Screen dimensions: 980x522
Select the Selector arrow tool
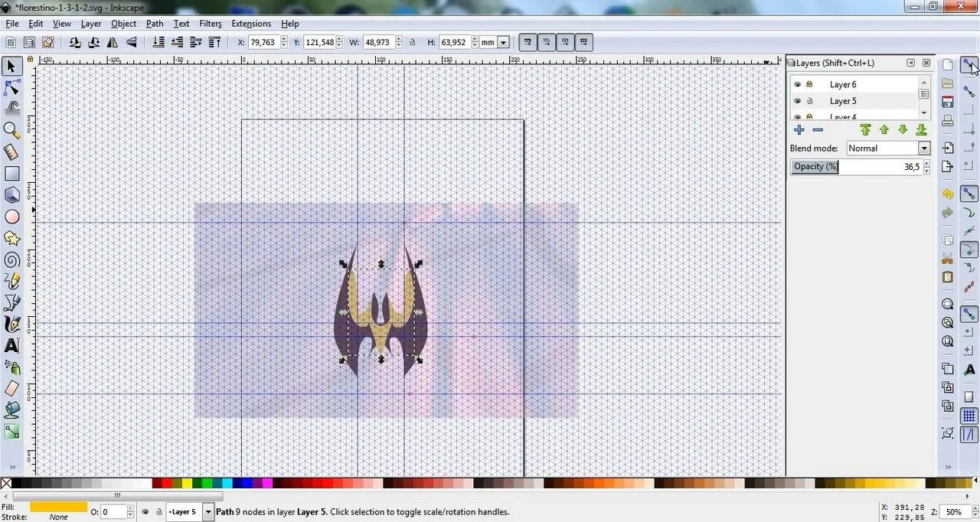pos(11,67)
